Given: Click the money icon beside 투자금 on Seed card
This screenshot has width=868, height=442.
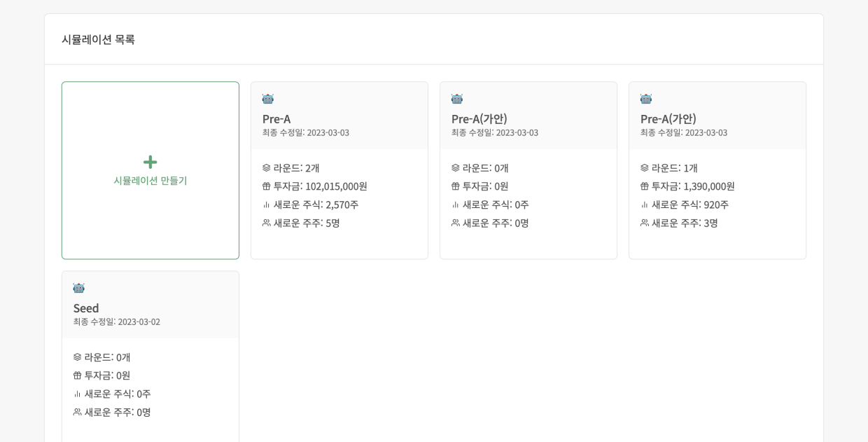Looking at the screenshot, I should coord(78,375).
